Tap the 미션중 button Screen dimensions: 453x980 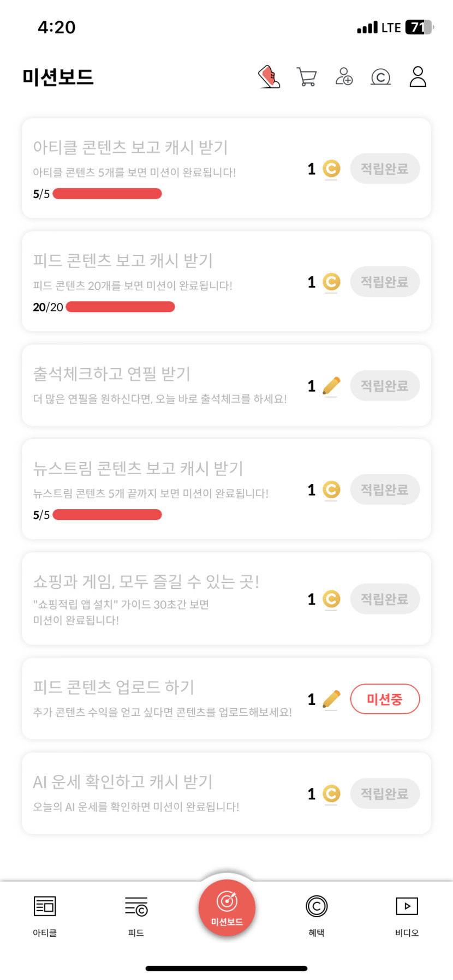[385, 699]
